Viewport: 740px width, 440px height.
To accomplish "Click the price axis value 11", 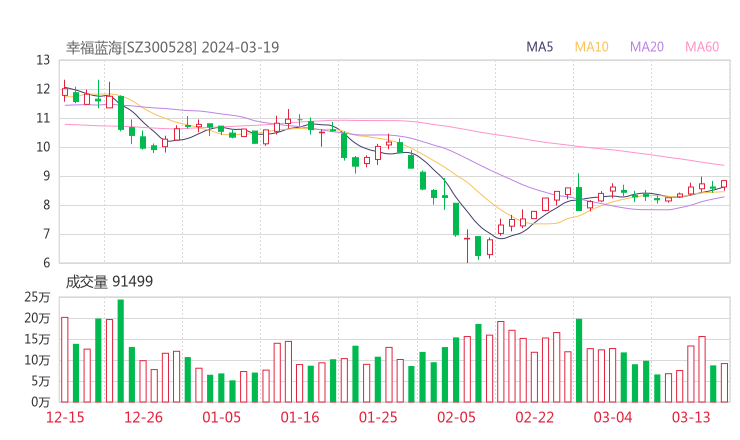I will pos(43,118).
